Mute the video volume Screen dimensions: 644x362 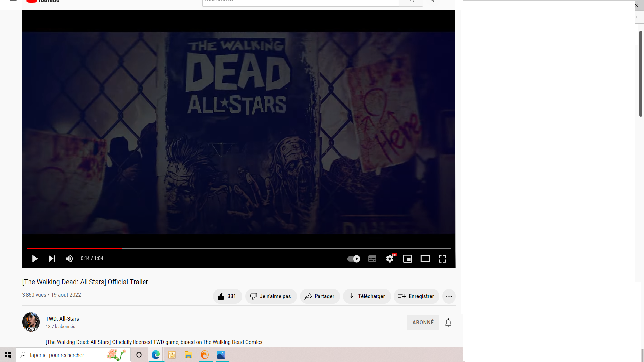point(69,259)
